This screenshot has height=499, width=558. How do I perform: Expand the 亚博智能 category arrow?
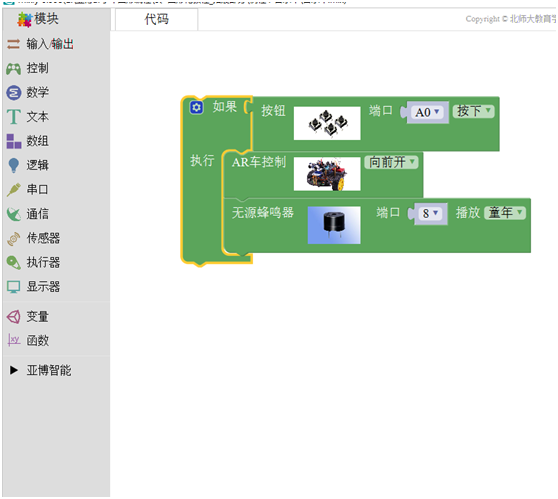(14, 370)
